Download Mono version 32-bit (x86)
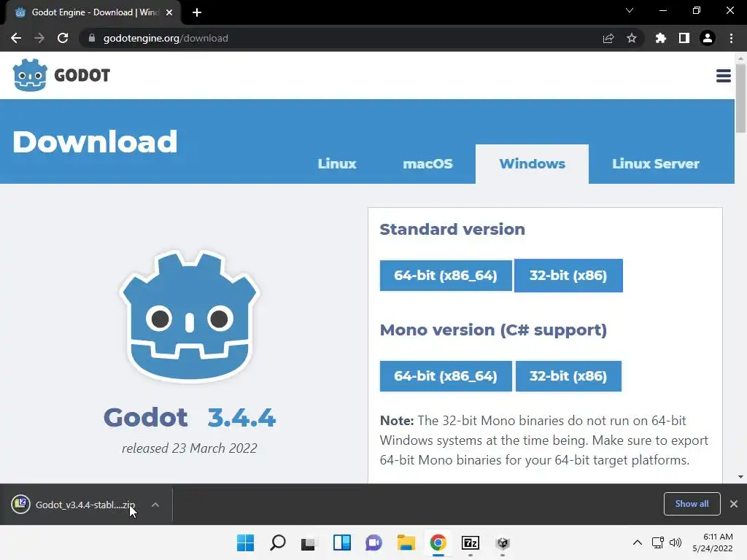747x560 pixels. point(568,376)
